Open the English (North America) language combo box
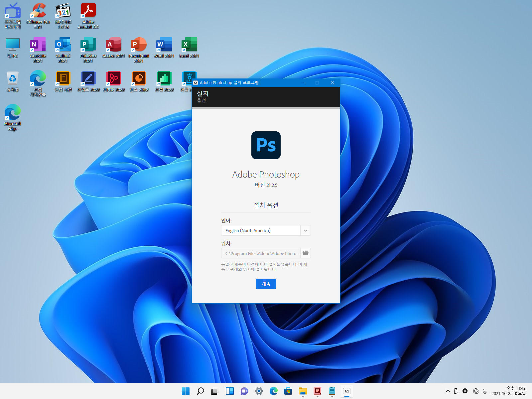Viewport: 532px width, 399px height. 266,230
